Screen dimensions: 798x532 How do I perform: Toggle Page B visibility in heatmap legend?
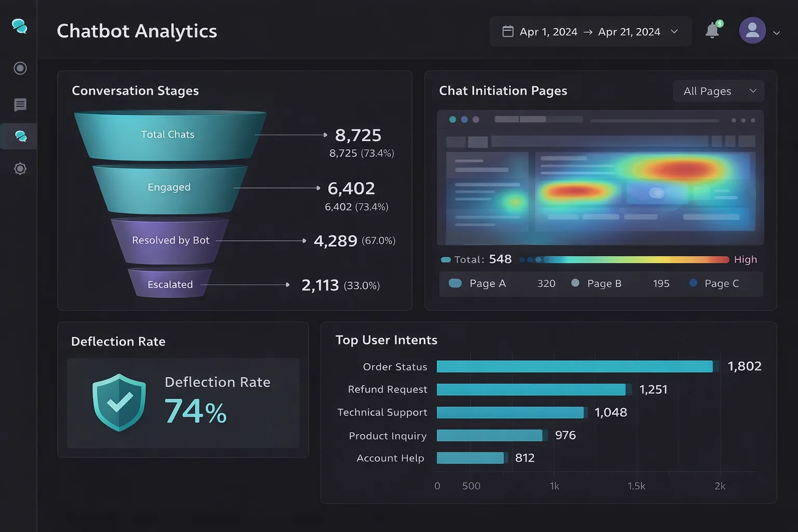click(575, 284)
